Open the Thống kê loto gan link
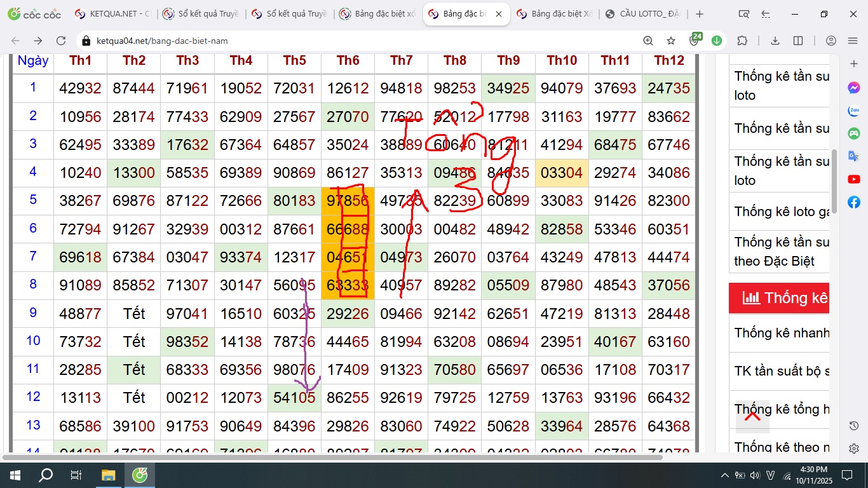Screen dimensions: 868x488 pyautogui.click(x=782, y=212)
